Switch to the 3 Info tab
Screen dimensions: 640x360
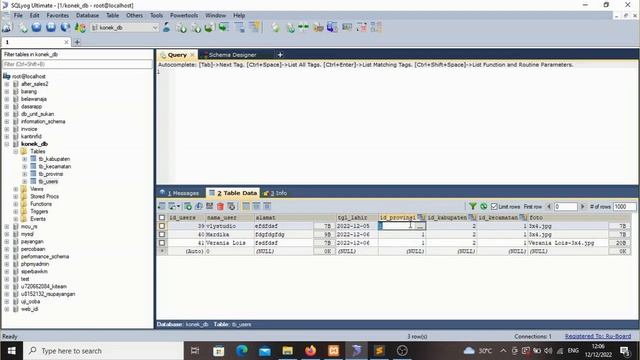click(x=276, y=193)
